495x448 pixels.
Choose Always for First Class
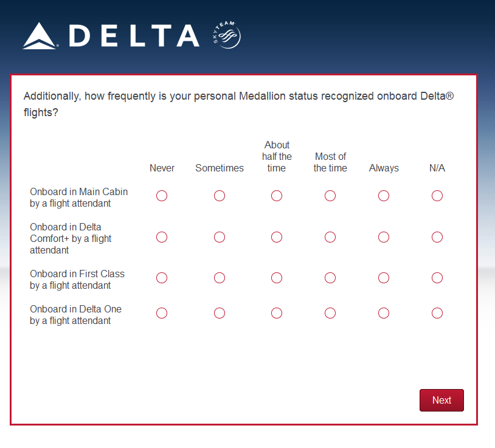pos(384,278)
